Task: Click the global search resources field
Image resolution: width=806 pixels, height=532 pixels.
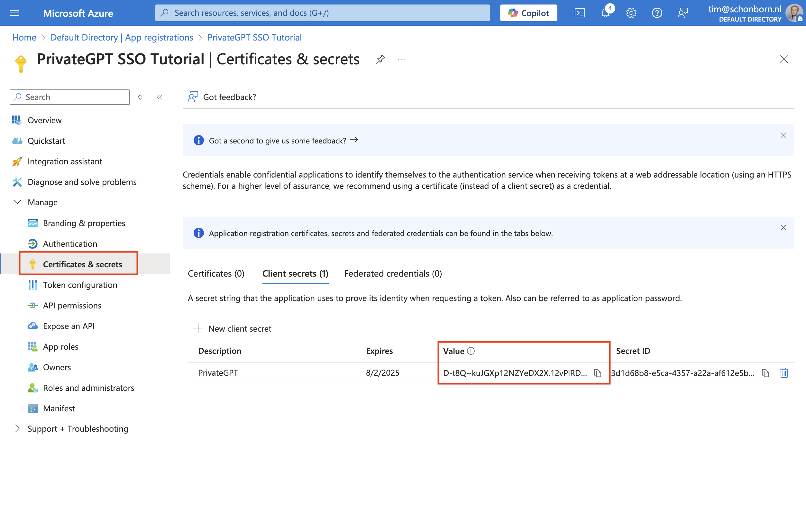Action: click(x=322, y=13)
